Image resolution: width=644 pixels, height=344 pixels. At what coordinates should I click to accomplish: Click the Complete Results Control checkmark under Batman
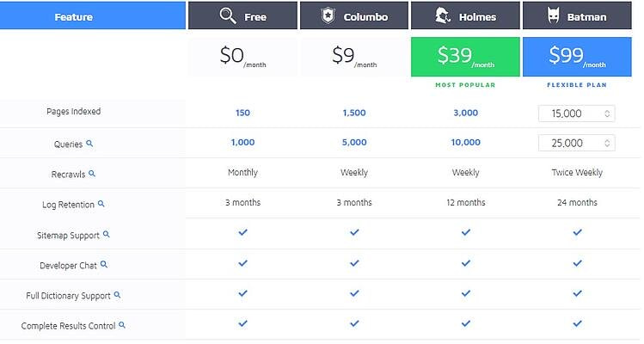tap(577, 323)
